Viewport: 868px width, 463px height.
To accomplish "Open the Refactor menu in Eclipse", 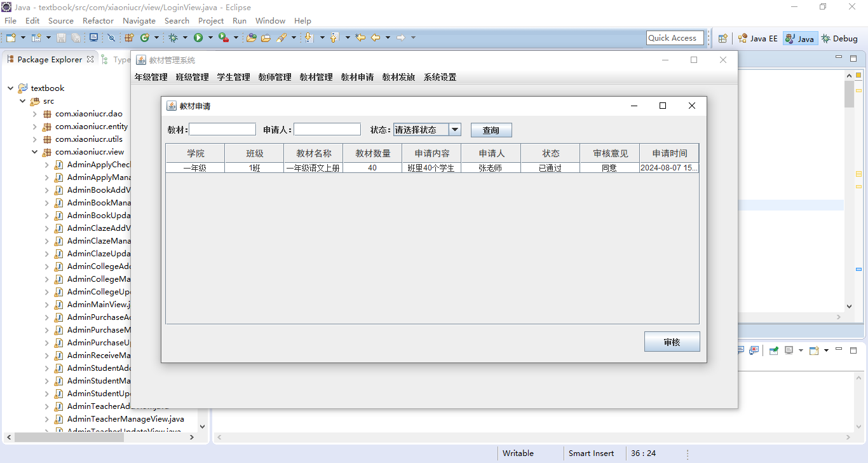I will 98,21.
